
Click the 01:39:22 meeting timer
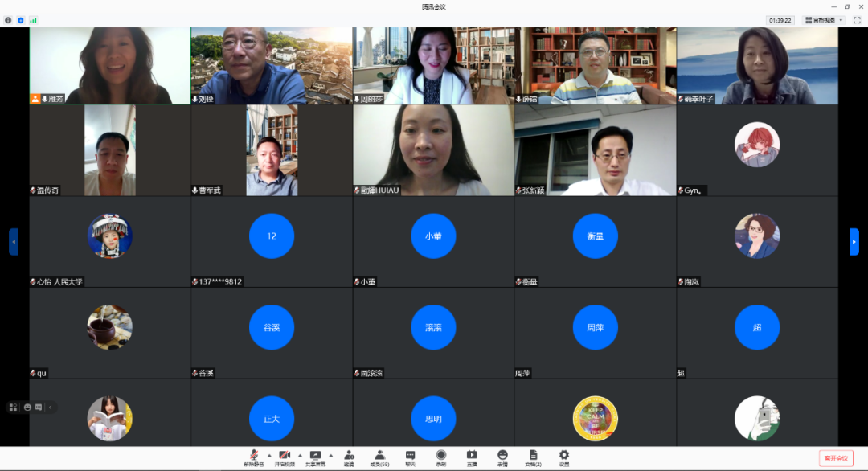(780, 20)
